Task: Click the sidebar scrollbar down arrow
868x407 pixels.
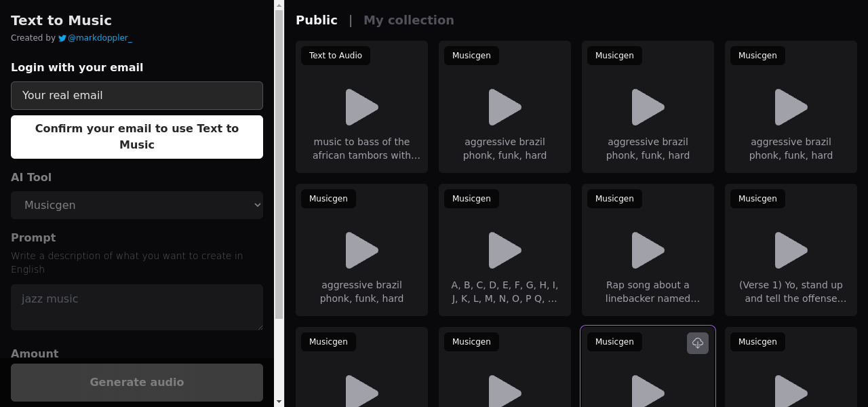Action: click(279, 402)
